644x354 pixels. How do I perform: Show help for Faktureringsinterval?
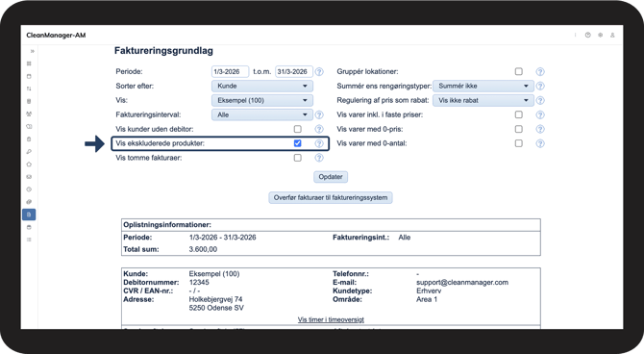click(x=319, y=114)
